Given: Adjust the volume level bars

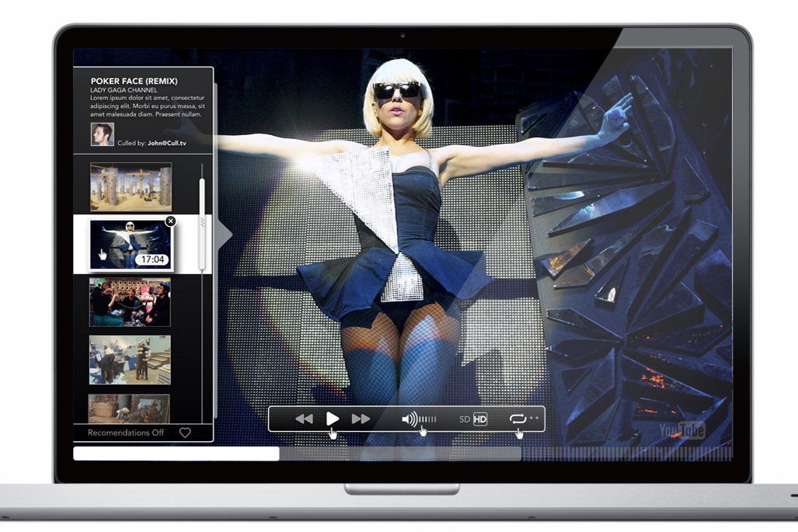Looking at the screenshot, I should tap(428, 419).
